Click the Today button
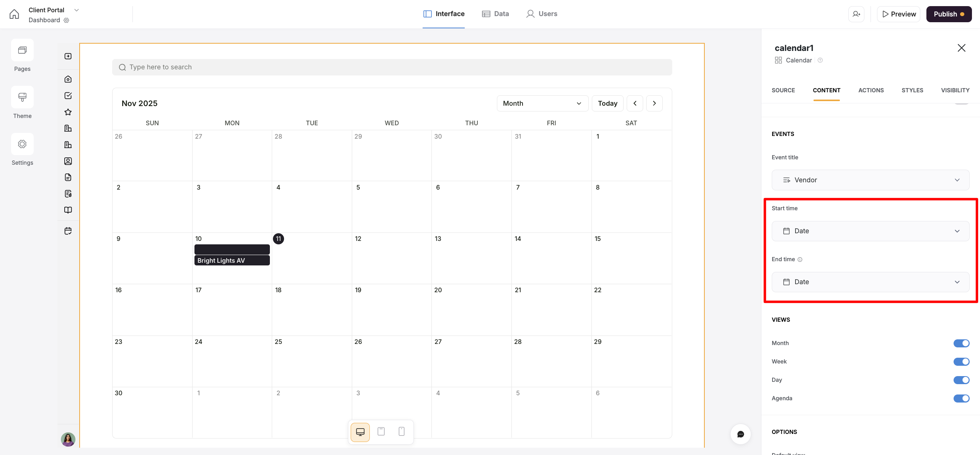Screen dimensions: 980x455 tap(607, 103)
